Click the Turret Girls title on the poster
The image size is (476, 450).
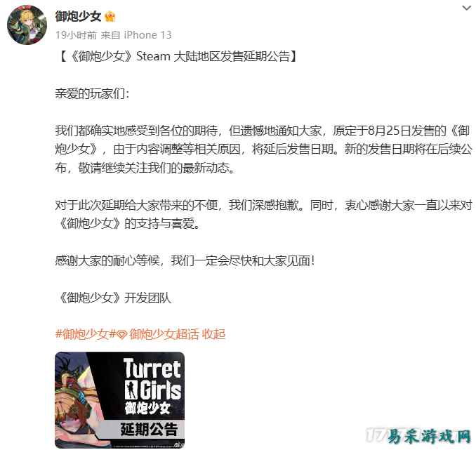click(152, 378)
